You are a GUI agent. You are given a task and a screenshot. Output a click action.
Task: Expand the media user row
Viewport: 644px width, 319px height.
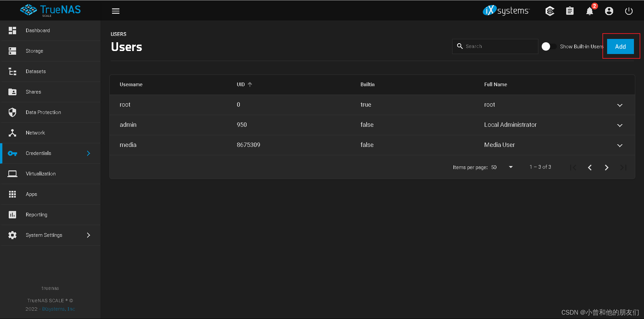point(620,145)
